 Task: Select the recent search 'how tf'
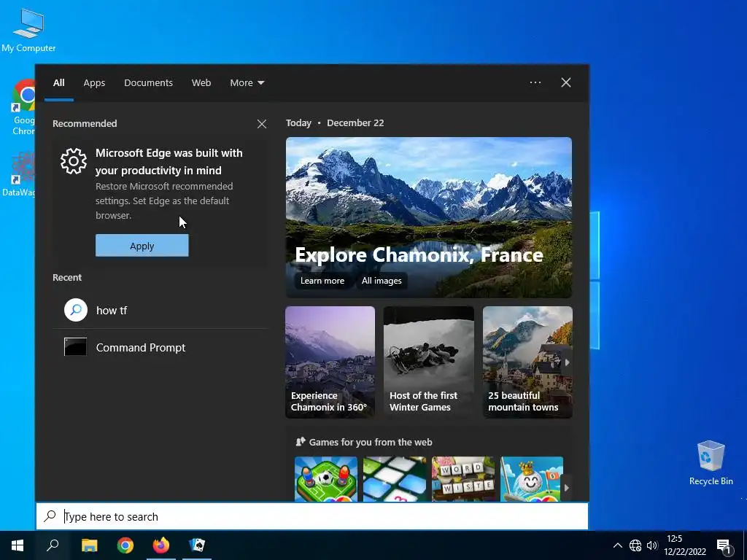pyautogui.click(x=160, y=311)
